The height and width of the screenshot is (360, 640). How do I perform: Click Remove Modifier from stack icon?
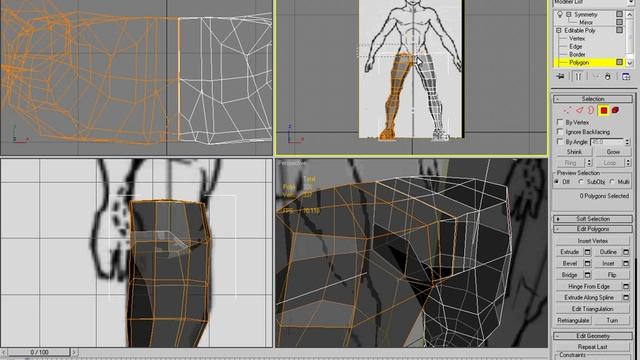608,76
